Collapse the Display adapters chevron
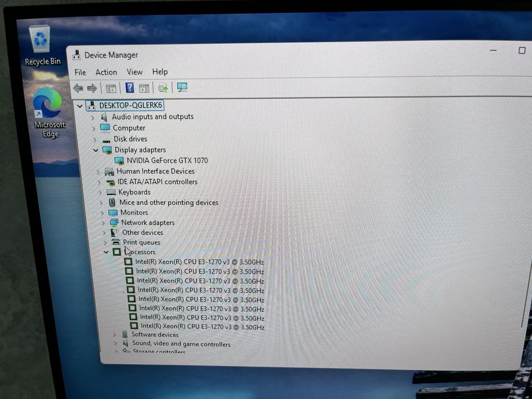The image size is (532, 399). [96, 150]
